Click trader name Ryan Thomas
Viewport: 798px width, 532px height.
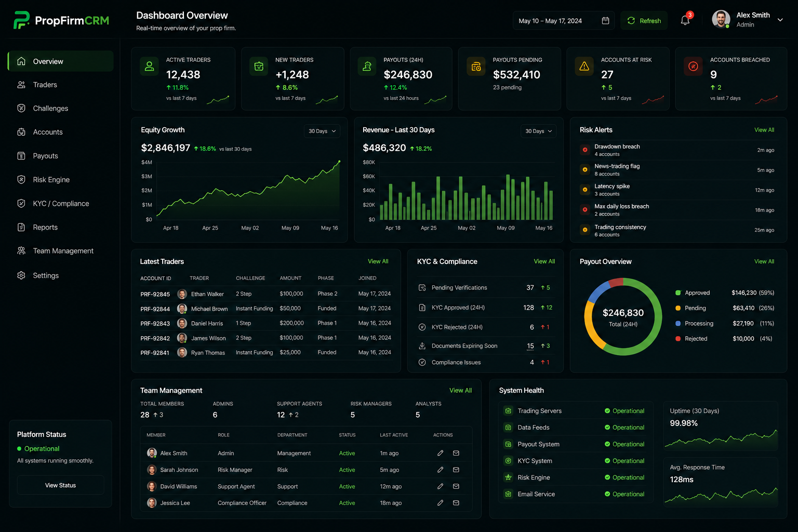[208, 353]
